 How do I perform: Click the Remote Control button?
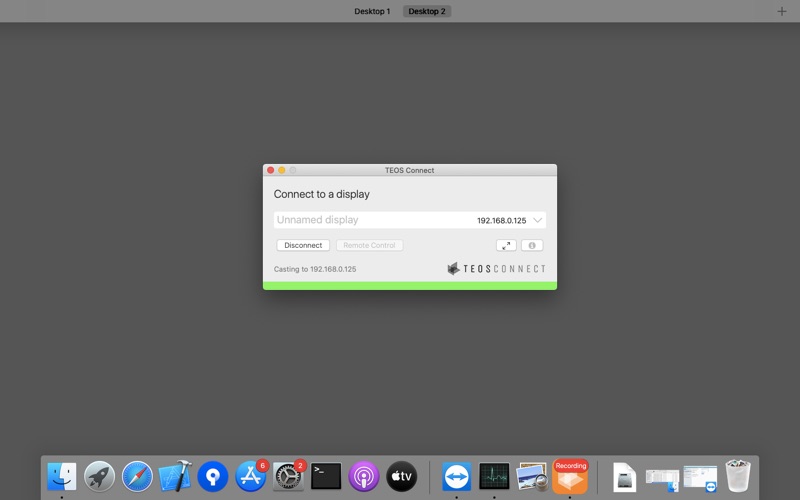(369, 245)
